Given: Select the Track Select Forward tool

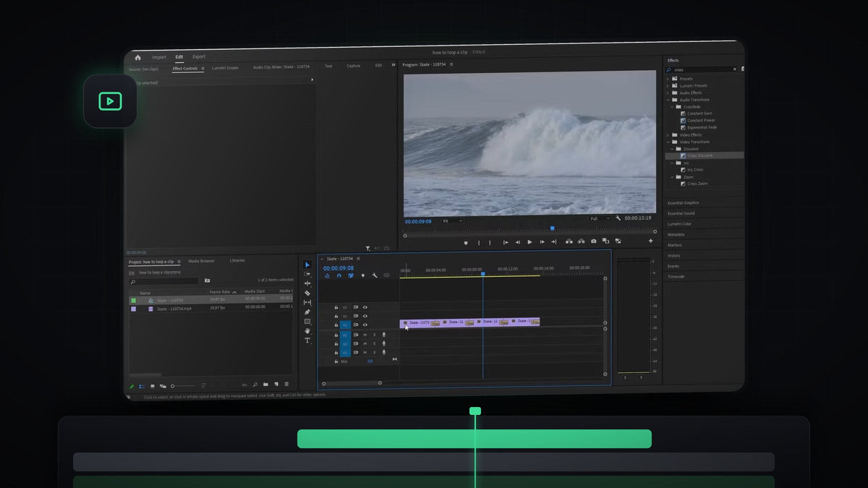Looking at the screenshot, I should point(307,274).
